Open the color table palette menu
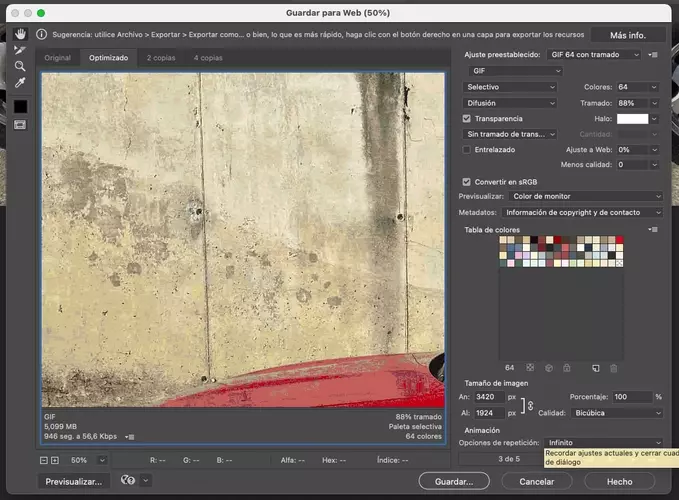 pyautogui.click(x=653, y=229)
